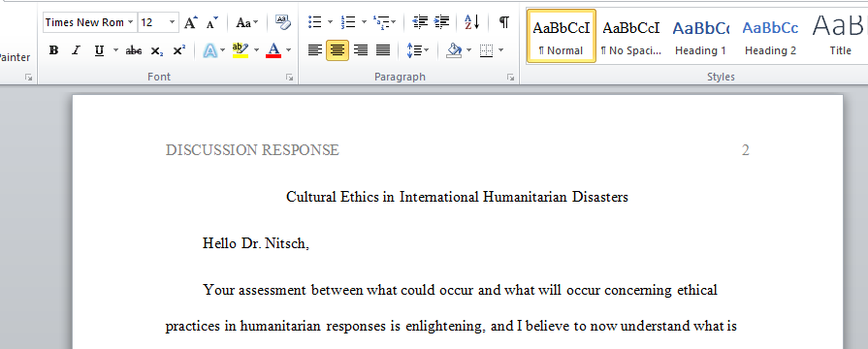Click the Sort A-Z icon
This screenshot has height=349, width=868.
471,22
